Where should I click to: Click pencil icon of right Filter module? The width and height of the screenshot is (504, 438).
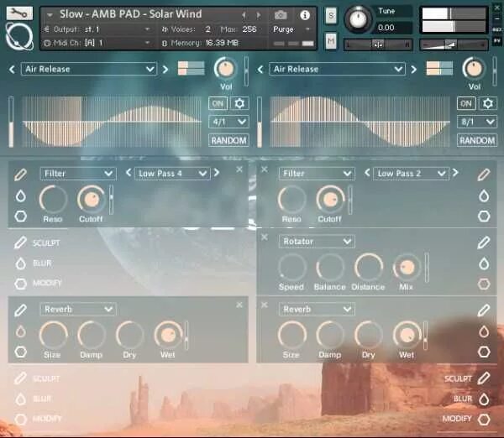point(484,175)
